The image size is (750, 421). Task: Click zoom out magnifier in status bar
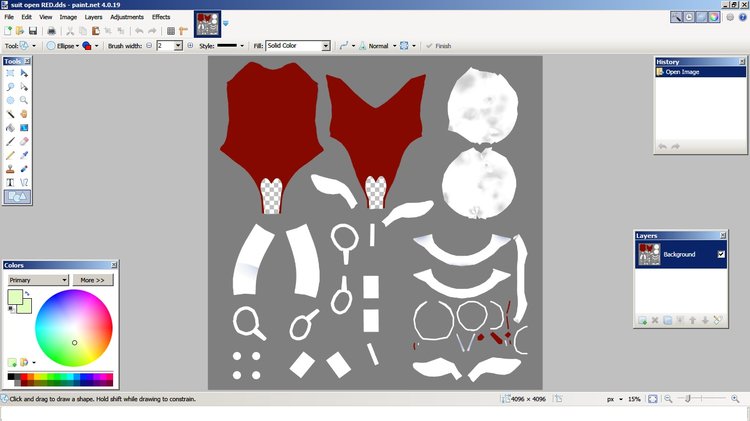point(668,399)
